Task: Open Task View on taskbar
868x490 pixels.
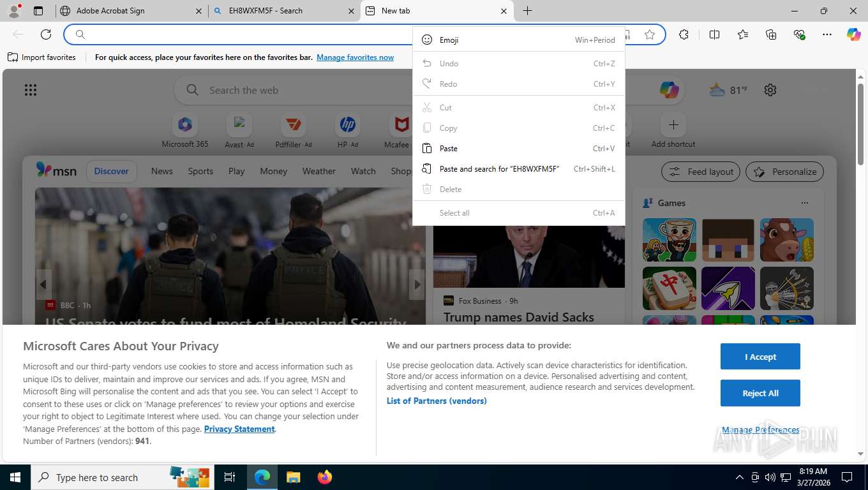Action: click(x=229, y=477)
